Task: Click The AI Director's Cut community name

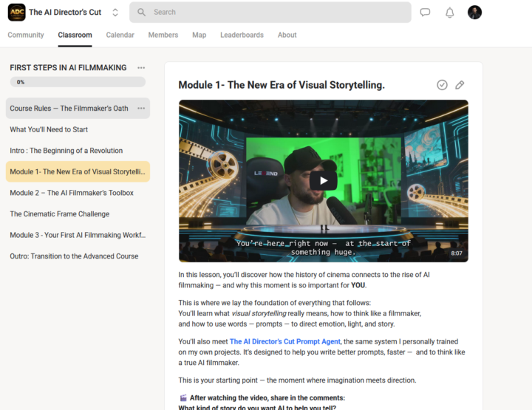Action: coord(65,13)
